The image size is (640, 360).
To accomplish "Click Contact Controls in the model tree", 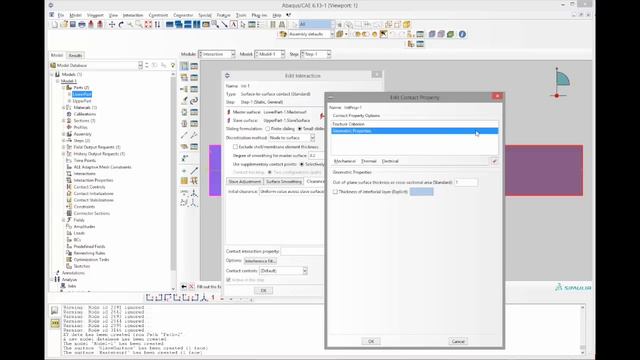I will click(89, 187).
